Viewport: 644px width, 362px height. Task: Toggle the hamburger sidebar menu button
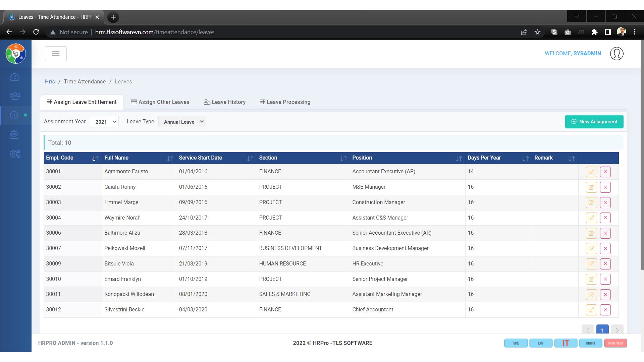(56, 54)
